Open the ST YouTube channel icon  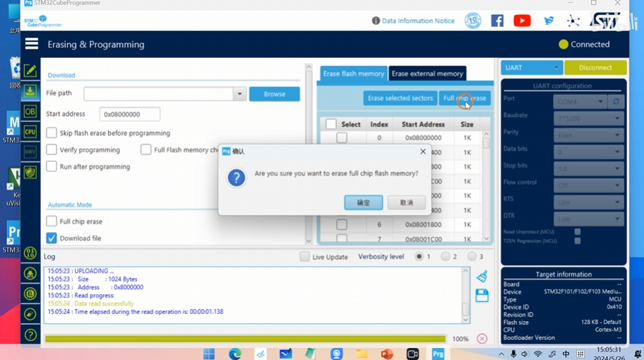point(522,21)
